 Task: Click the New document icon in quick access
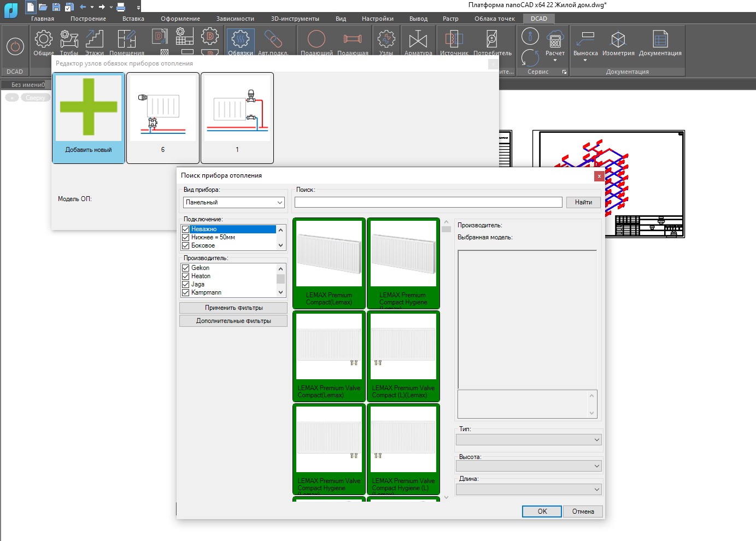pyautogui.click(x=31, y=7)
